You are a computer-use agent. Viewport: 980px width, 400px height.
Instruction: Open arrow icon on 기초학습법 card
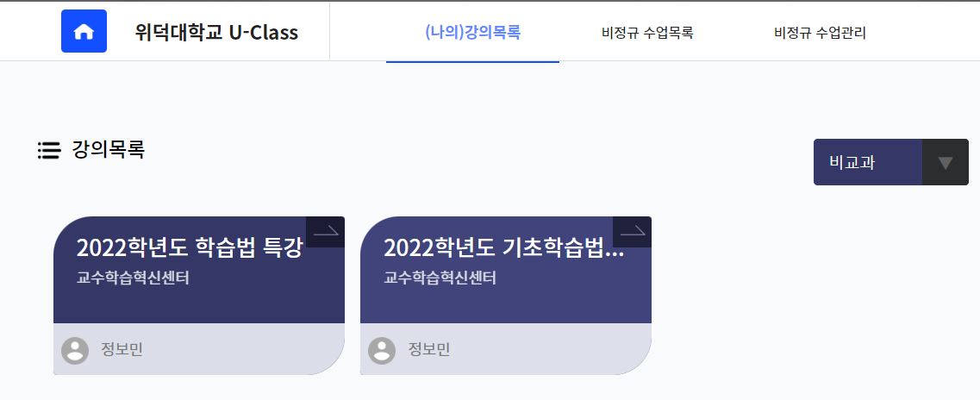click(x=632, y=232)
